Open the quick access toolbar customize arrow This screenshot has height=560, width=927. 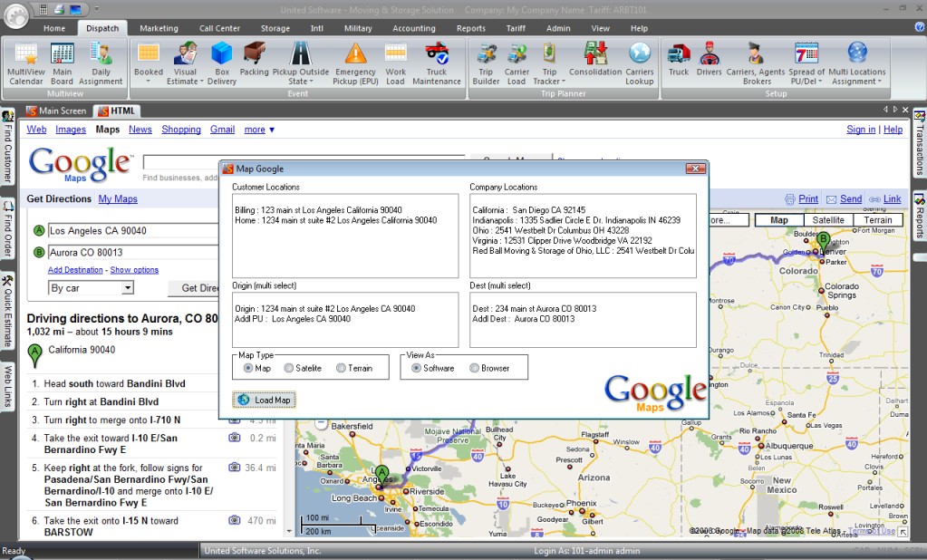tap(96, 9)
